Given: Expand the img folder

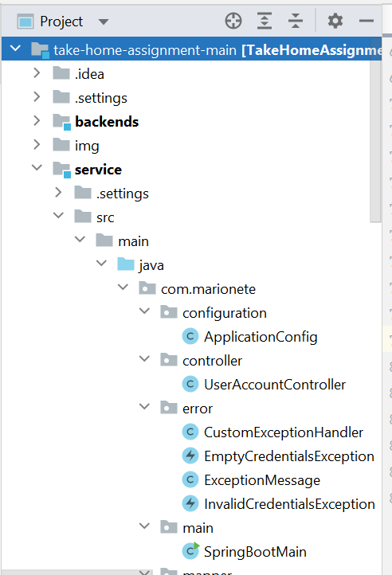Looking at the screenshot, I should [37, 144].
